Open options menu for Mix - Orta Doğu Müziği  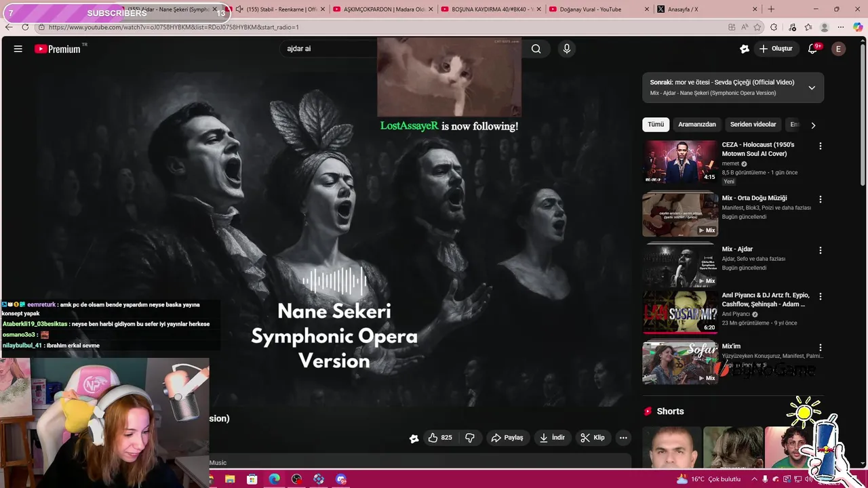point(820,199)
